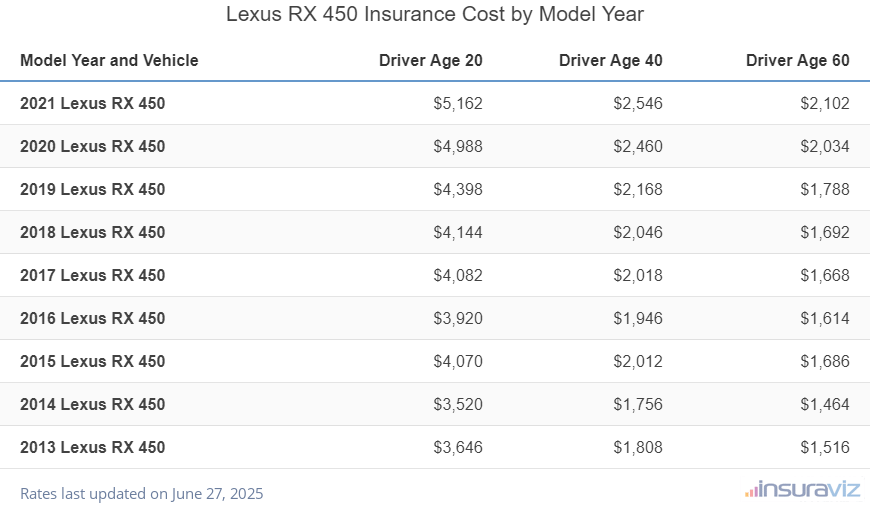This screenshot has height=509, width=870.
Task: Click the chart title 'Lexus RX 450 Insurance Cost by Model Year'
Action: click(434, 14)
